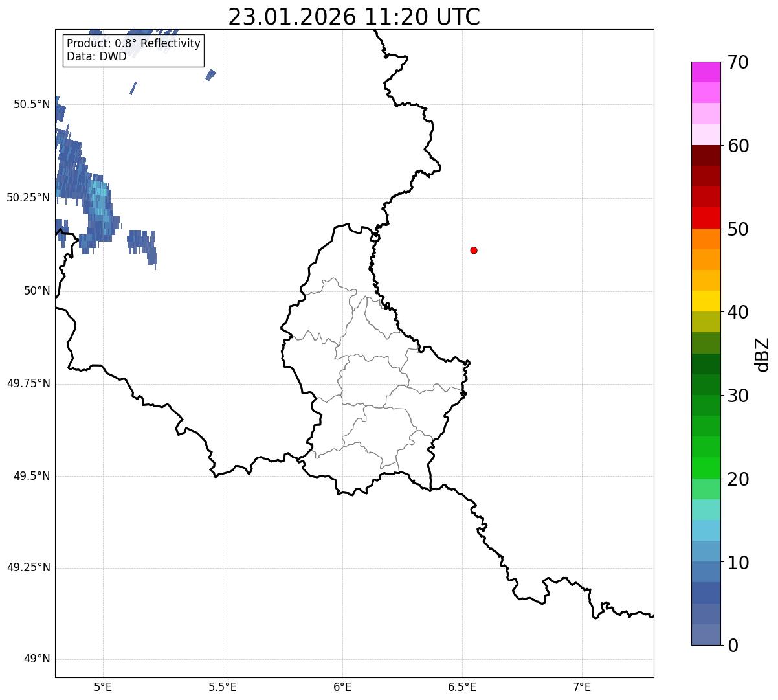The image size is (778, 700).
Task: Click the "Data: DWD" text
Action: tap(97, 56)
